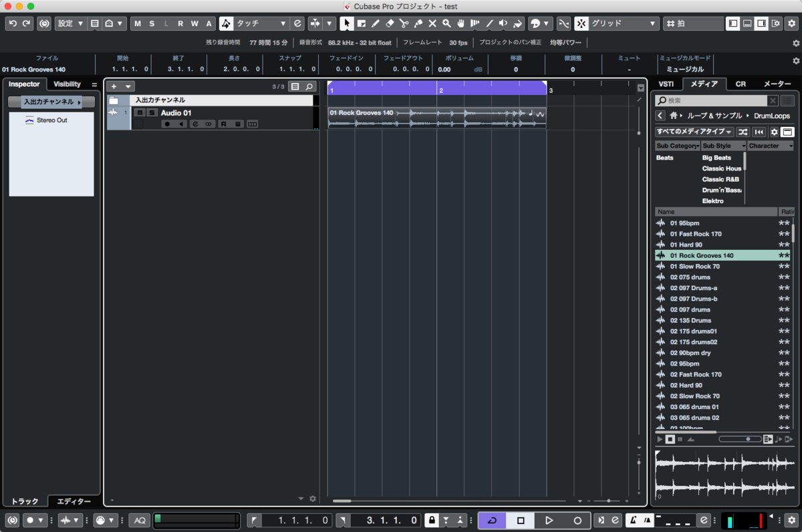Open the 設定 dropdown
The height and width of the screenshot is (532, 802).
pos(70,23)
